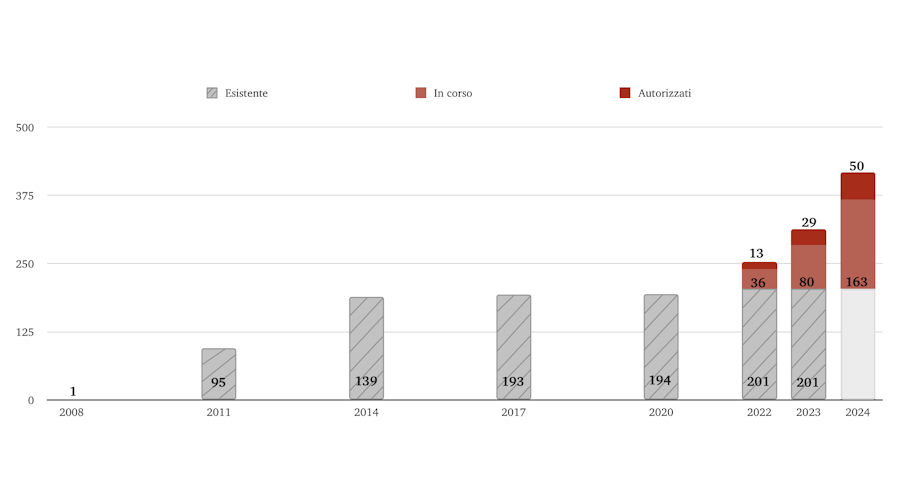Click the 2023 In corso segment labeled 80
Image resolution: width=900 pixels, height=500 pixels.
point(808,267)
